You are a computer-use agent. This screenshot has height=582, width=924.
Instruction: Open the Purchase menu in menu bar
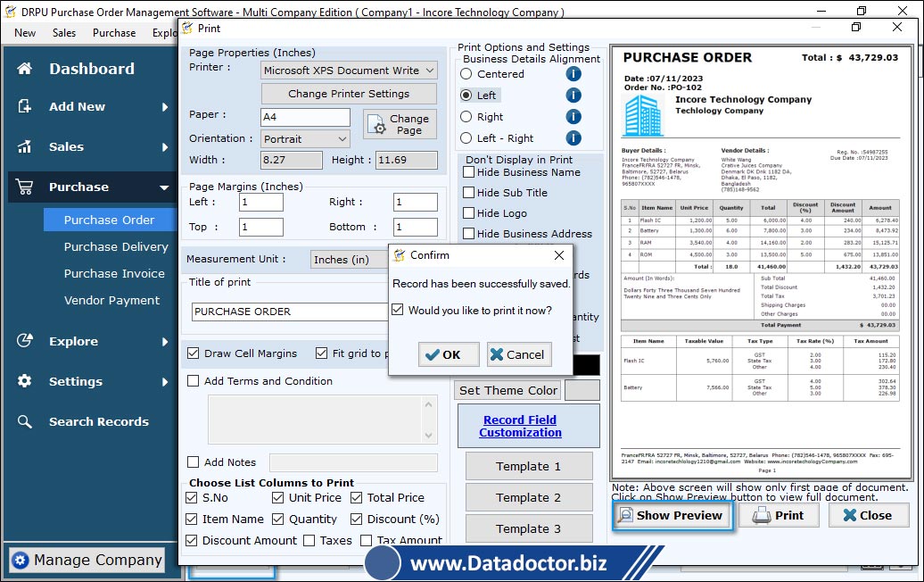(x=114, y=33)
